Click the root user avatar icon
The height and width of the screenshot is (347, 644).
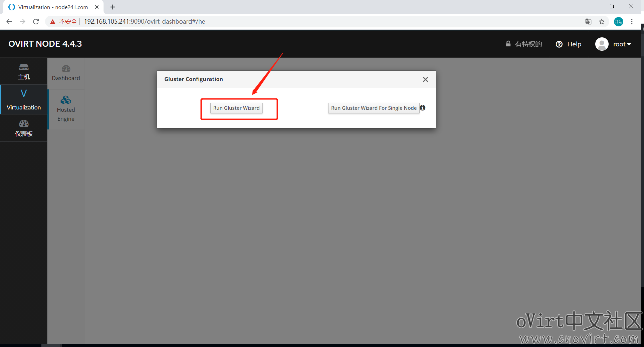tap(602, 44)
